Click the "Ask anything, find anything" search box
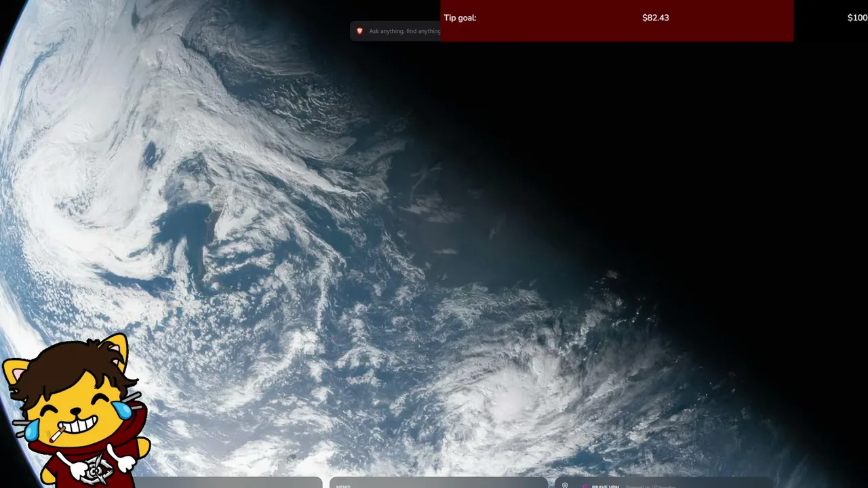 click(x=396, y=31)
